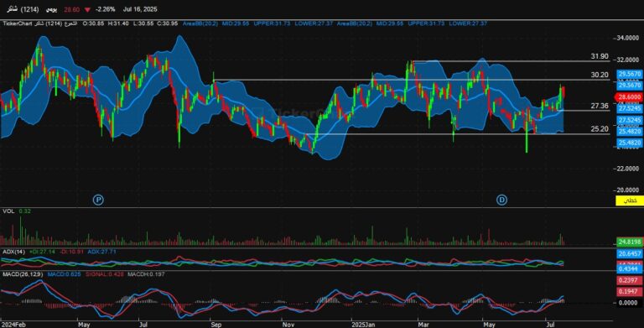Open the MACD(26,12,9) indicator label

[x=23, y=273]
